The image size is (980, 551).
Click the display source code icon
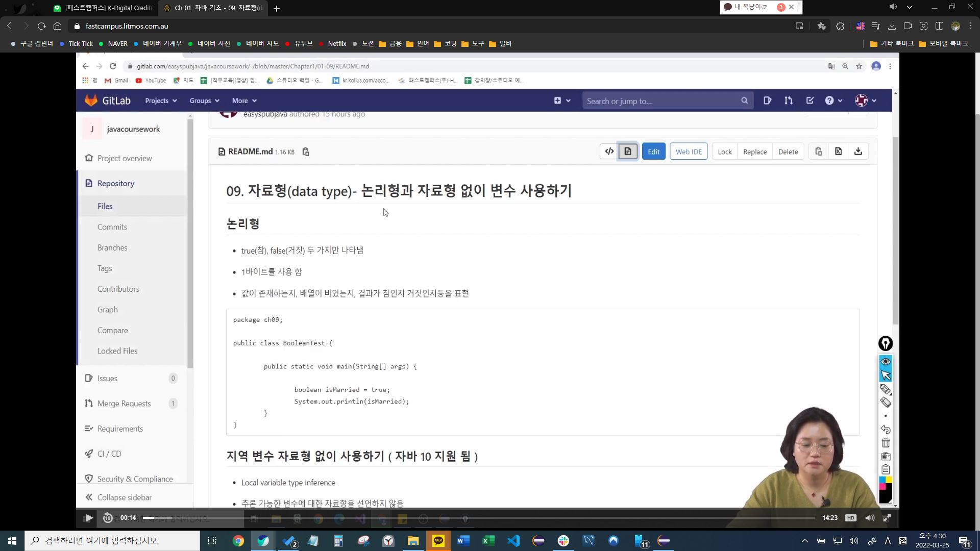(609, 152)
